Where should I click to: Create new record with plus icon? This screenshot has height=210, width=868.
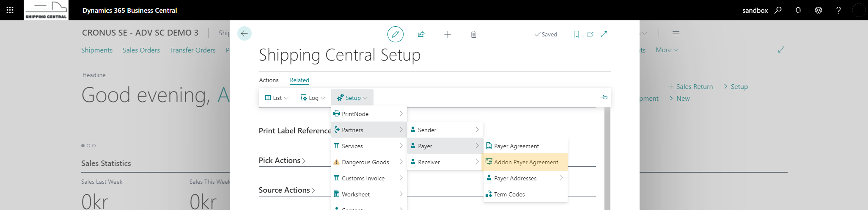[448, 34]
